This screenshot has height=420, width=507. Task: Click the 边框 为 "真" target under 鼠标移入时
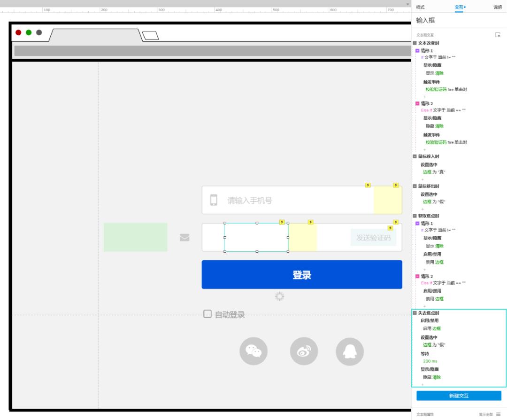click(x=434, y=172)
